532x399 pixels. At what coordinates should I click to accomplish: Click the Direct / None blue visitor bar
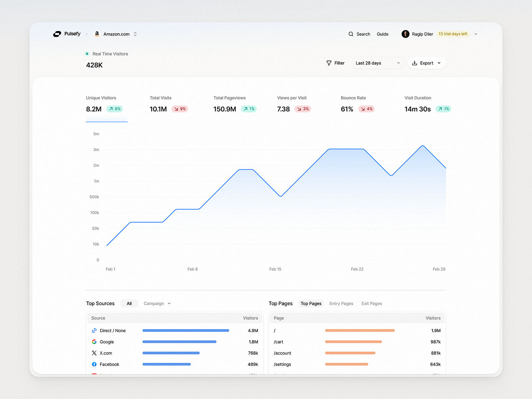click(x=186, y=331)
